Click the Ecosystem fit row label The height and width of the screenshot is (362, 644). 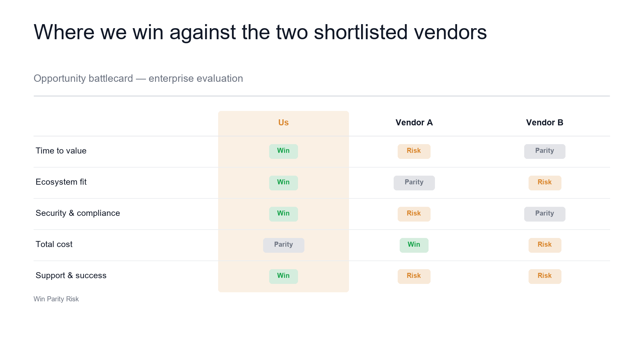pos(61,182)
